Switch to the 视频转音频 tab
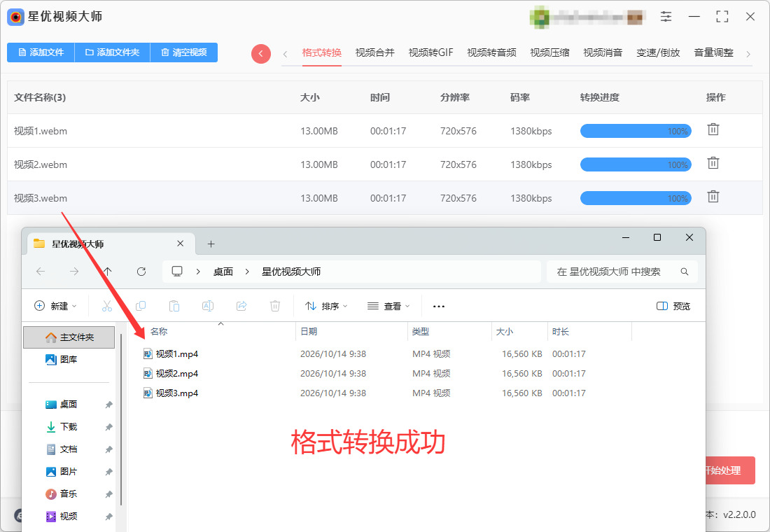The width and height of the screenshot is (770, 532). point(491,52)
